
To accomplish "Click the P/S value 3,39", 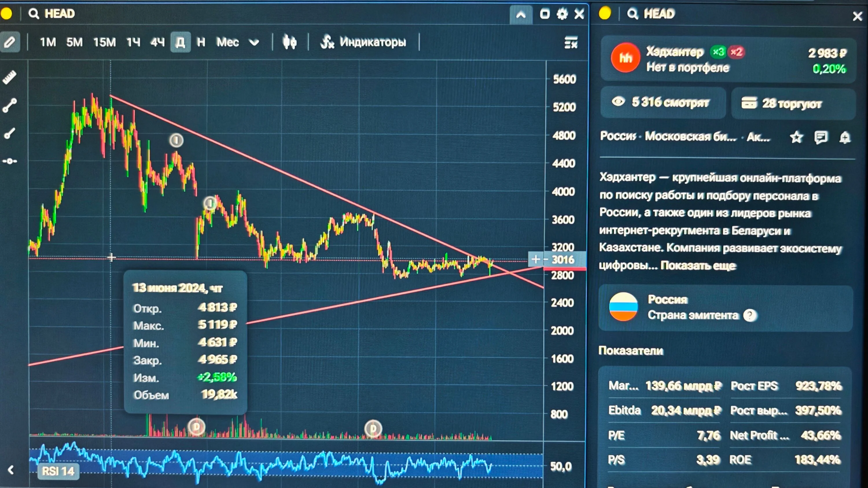I will point(708,460).
